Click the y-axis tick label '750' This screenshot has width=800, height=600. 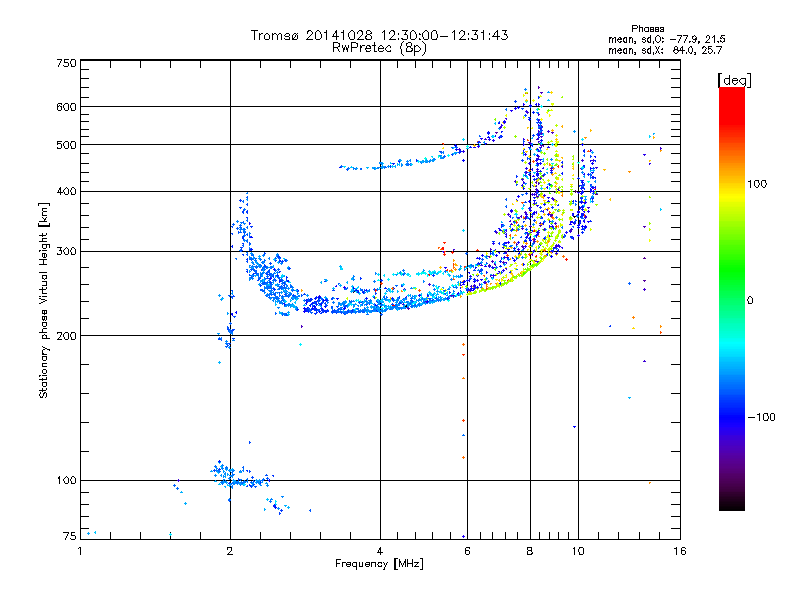point(66,63)
